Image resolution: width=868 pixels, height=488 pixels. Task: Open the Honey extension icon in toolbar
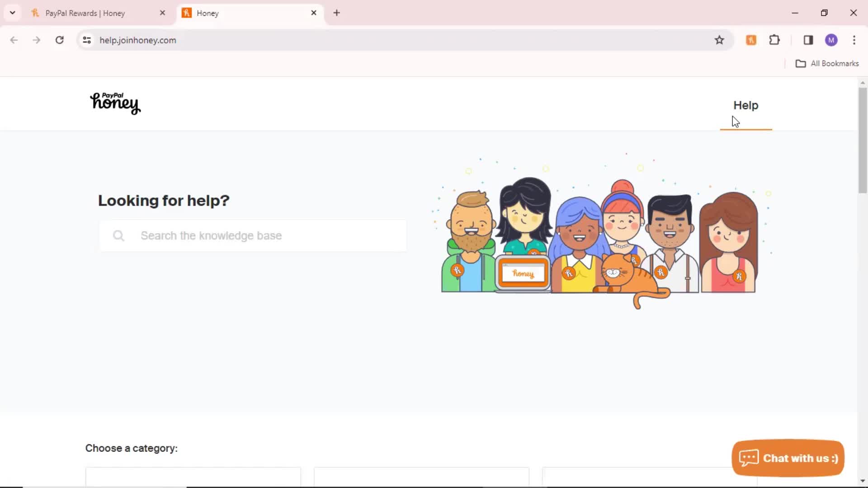tap(751, 40)
